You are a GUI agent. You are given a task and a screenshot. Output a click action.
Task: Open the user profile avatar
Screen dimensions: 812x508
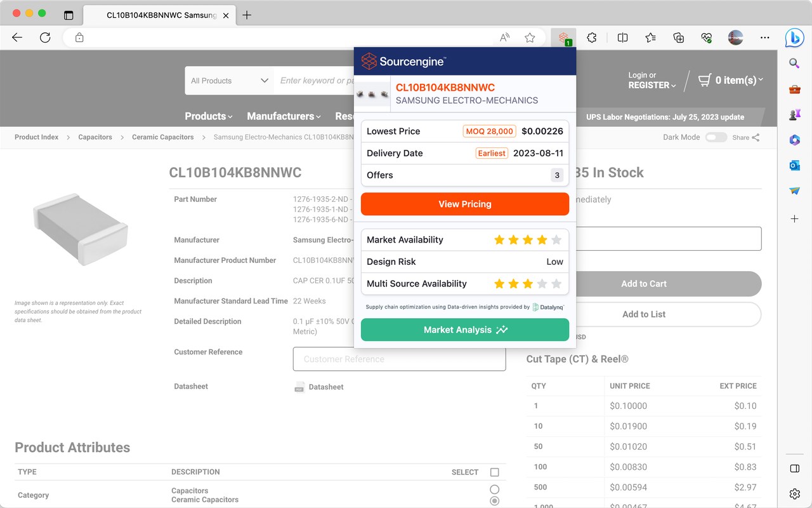pyautogui.click(x=735, y=37)
